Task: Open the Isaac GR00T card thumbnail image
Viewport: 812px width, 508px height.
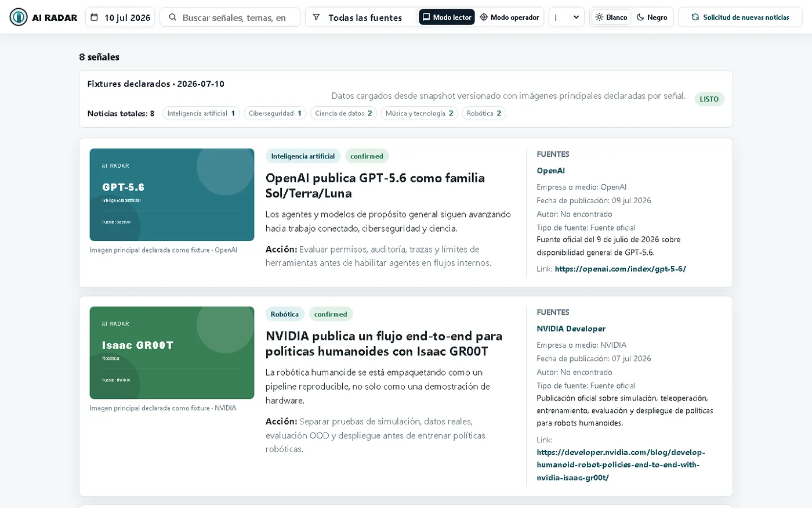Action: tap(172, 352)
